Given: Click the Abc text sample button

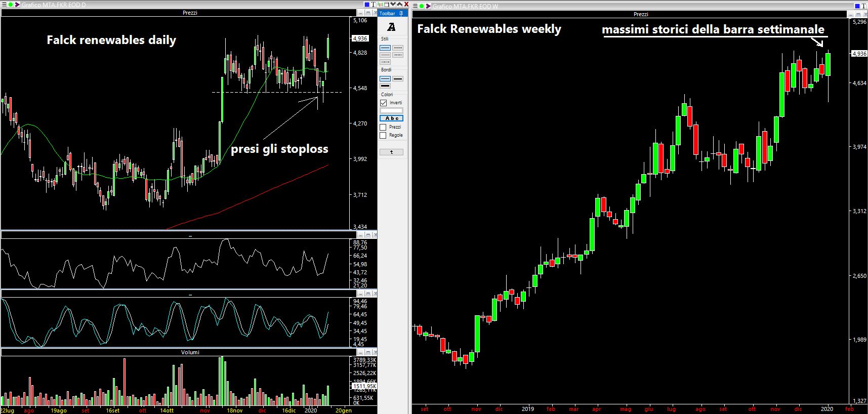Looking at the screenshot, I should click(x=392, y=118).
